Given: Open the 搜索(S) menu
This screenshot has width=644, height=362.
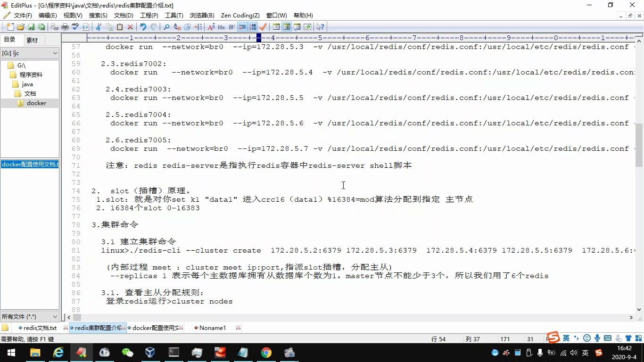Looking at the screenshot, I should coord(98,16).
